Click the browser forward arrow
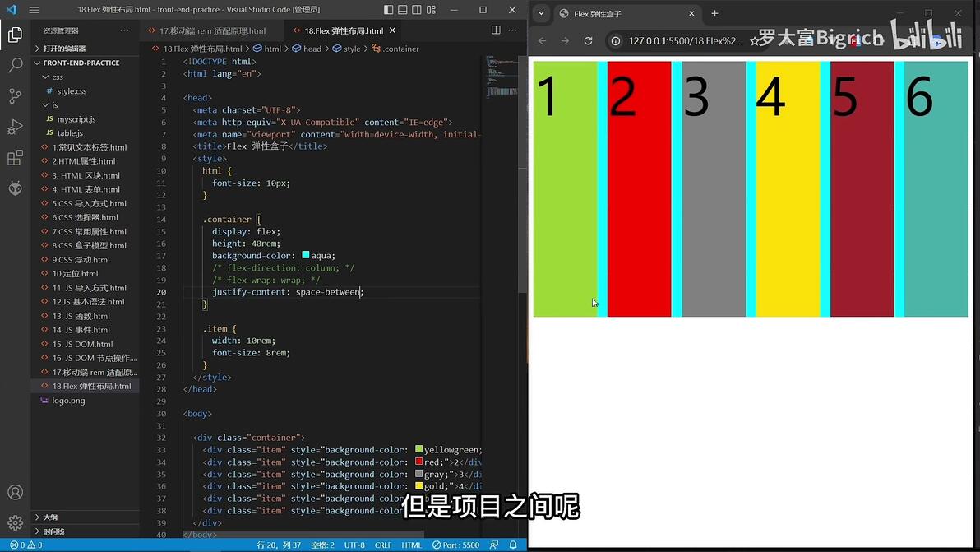The image size is (980, 552). tap(565, 40)
